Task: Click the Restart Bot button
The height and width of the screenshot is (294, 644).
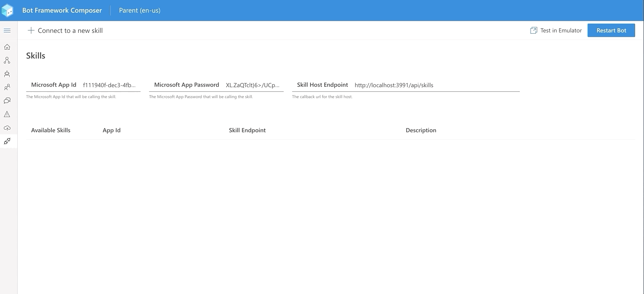Action: (611, 30)
